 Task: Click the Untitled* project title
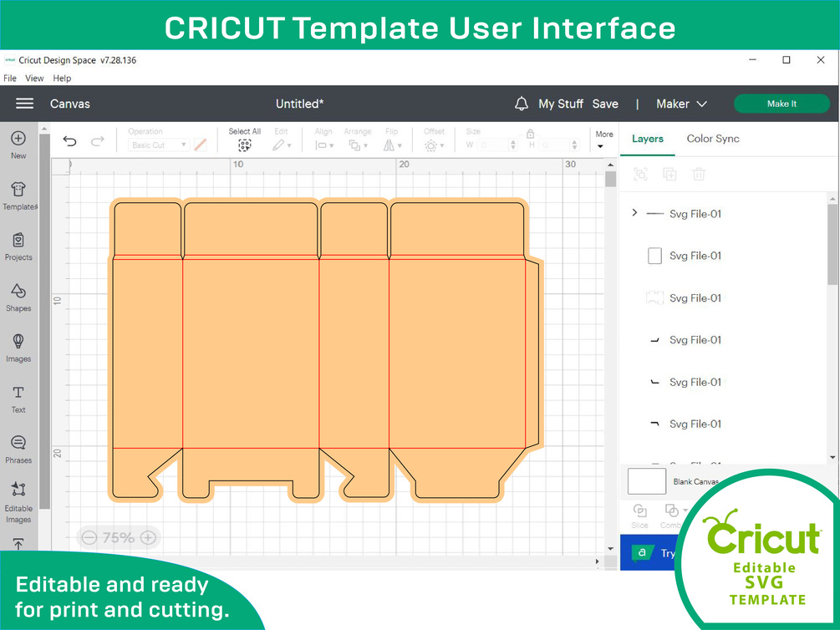tap(299, 104)
